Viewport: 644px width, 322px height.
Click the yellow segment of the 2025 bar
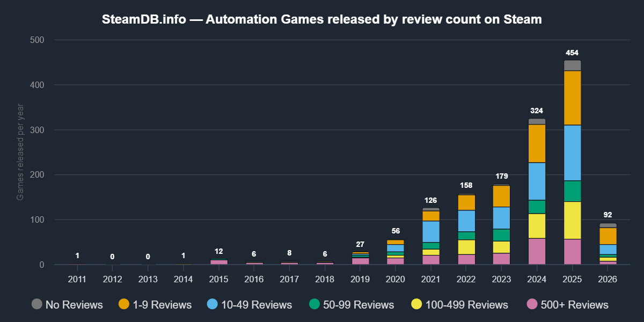coord(573,220)
